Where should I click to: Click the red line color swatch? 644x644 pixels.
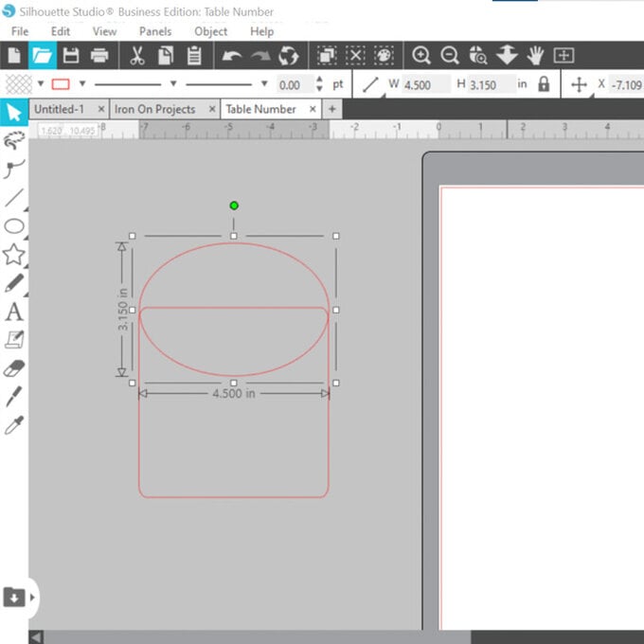click(61, 84)
